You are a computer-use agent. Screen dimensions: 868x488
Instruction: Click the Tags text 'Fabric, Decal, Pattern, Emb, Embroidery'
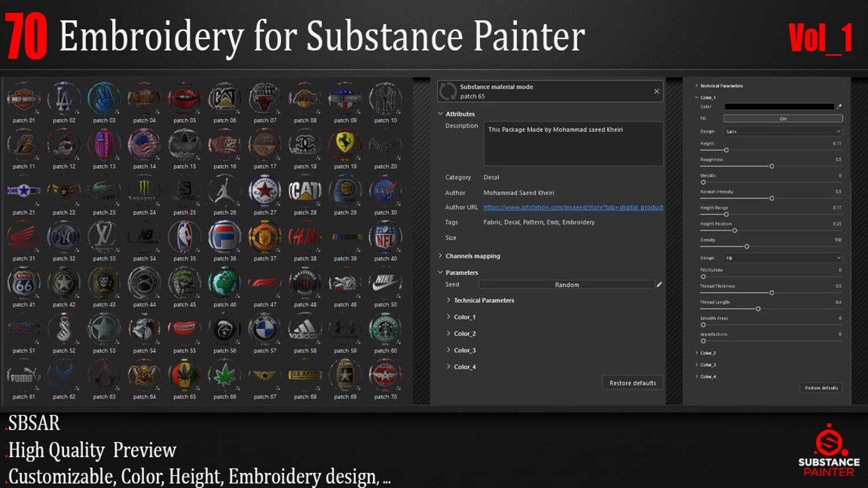tap(539, 222)
